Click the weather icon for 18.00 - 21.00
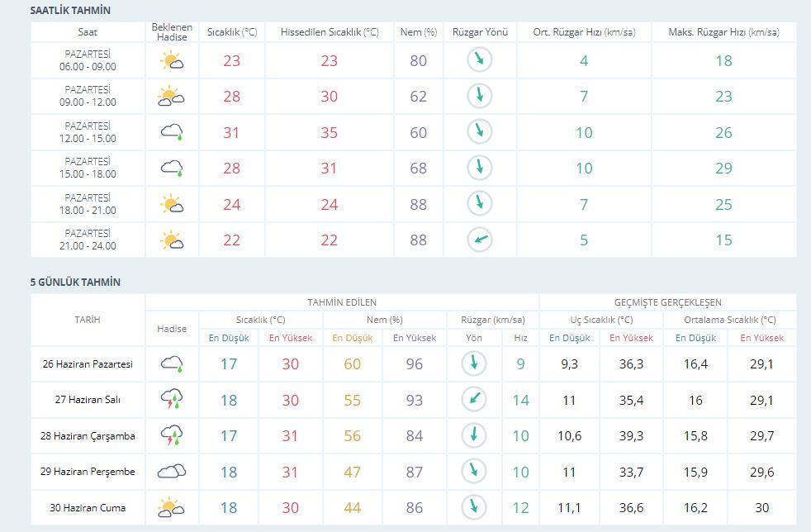The width and height of the screenshot is (811, 532). pos(171,204)
